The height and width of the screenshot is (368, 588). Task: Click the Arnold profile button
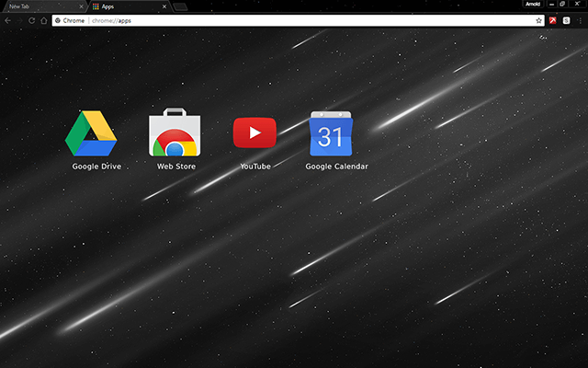[x=533, y=4]
